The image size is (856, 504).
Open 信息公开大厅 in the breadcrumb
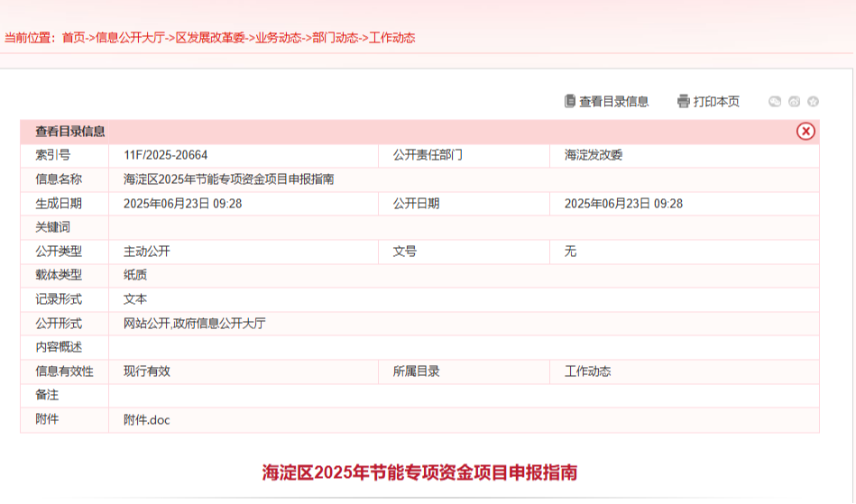130,38
